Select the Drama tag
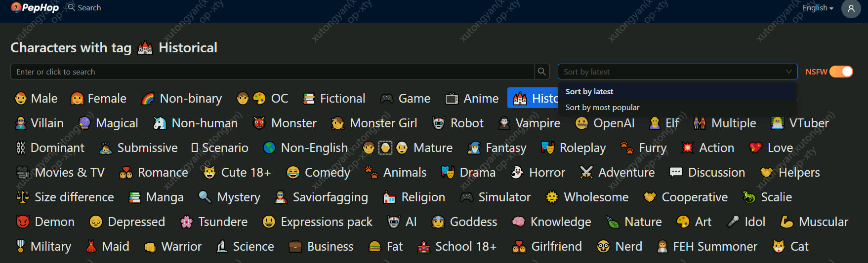Screen dimensions: 868x263 469,172
